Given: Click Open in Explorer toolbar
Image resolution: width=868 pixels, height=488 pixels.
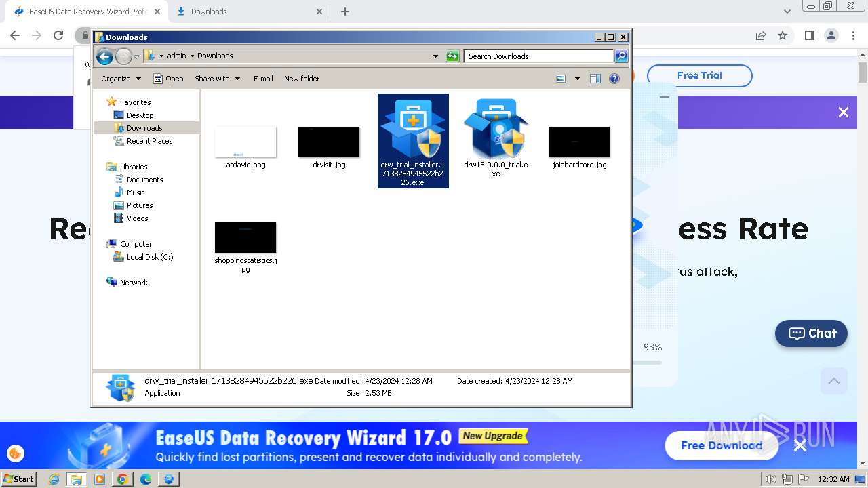Looking at the screenshot, I should 168,79.
